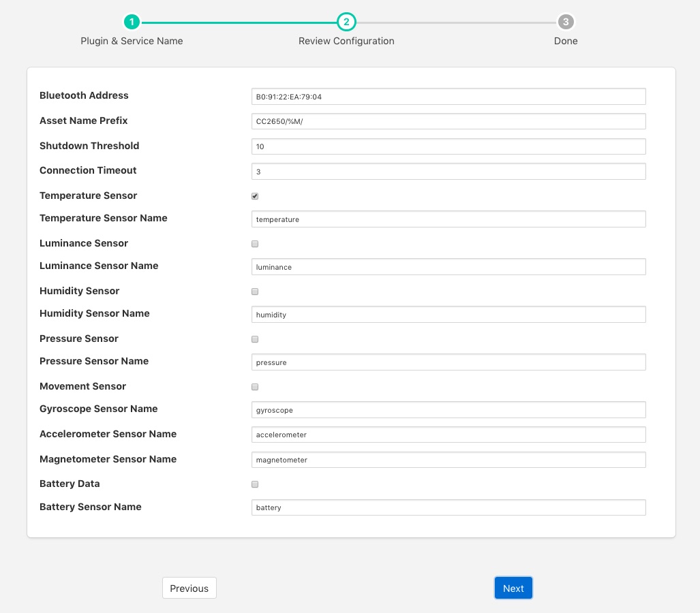The height and width of the screenshot is (613, 700).
Task: Focus the Bluetooth Address field
Action: tap(448, 97)
